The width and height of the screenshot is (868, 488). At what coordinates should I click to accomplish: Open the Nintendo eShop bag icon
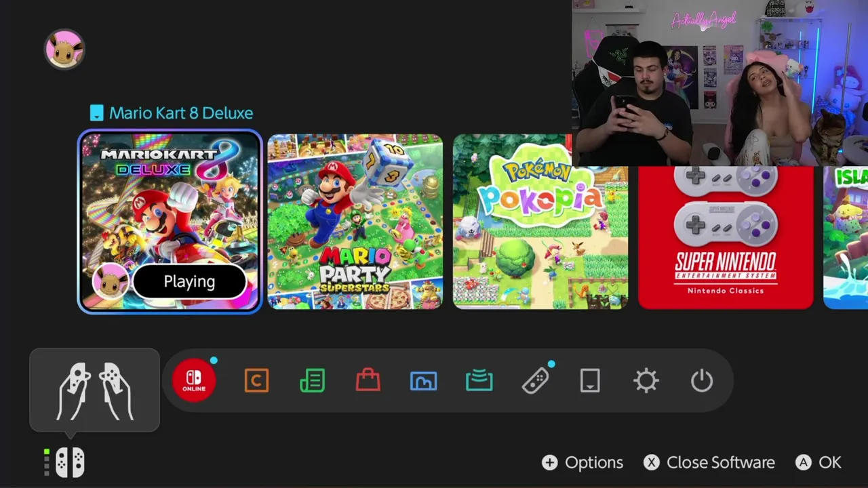368,380
